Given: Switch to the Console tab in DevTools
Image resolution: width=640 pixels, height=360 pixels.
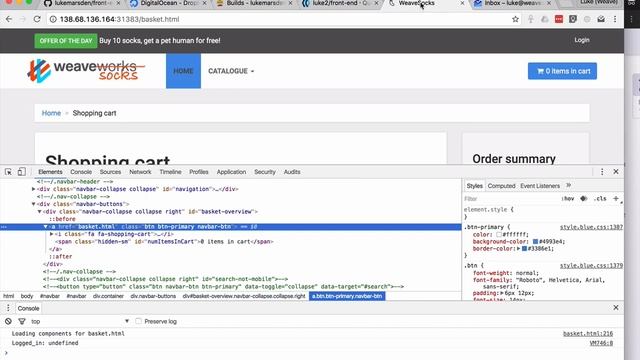Looking at the screenshot, I should pos(81,172).
